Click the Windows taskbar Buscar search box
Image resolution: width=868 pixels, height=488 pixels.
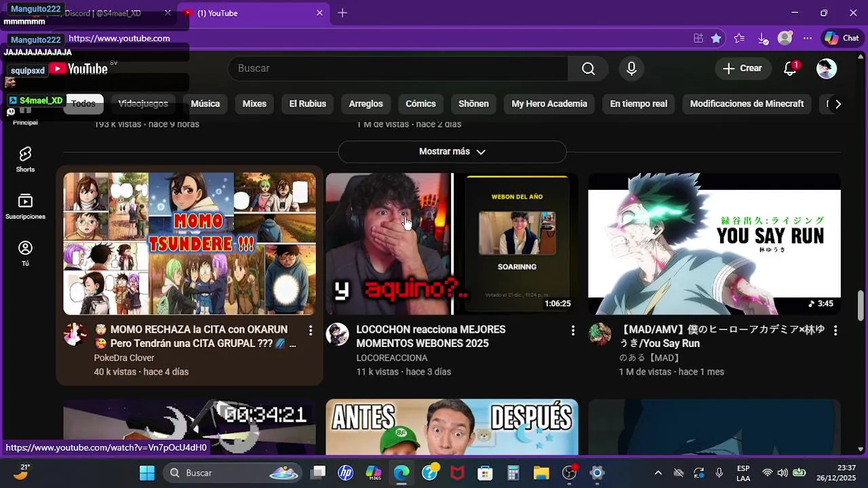pos(233,472)
